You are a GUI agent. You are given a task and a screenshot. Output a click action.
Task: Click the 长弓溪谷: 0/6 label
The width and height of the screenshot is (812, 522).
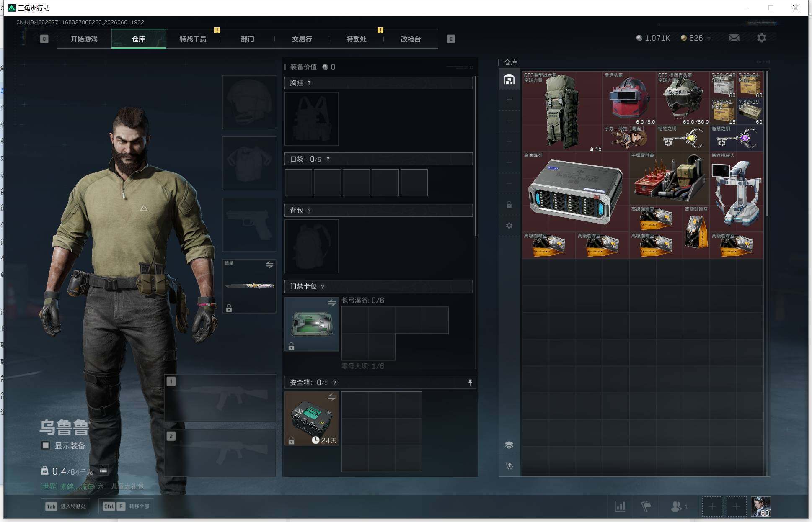(363, 300)
